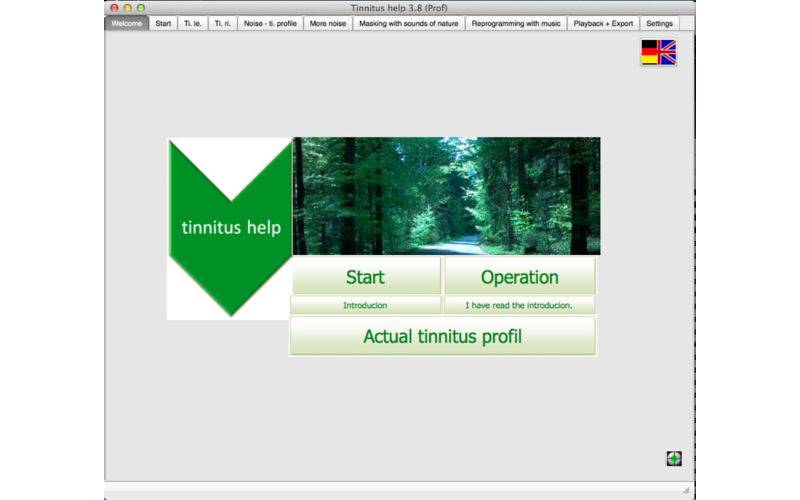Open Masking with sounds of nature tab
The height and width of the screenshot is (500, 800).
pyautogui.click(x=409, y=23)
